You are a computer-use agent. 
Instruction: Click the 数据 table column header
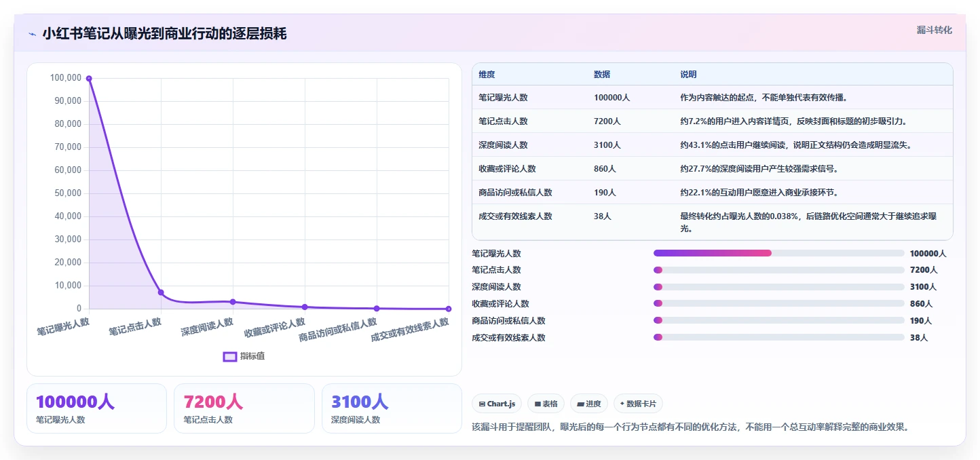[x=602, y=75]
